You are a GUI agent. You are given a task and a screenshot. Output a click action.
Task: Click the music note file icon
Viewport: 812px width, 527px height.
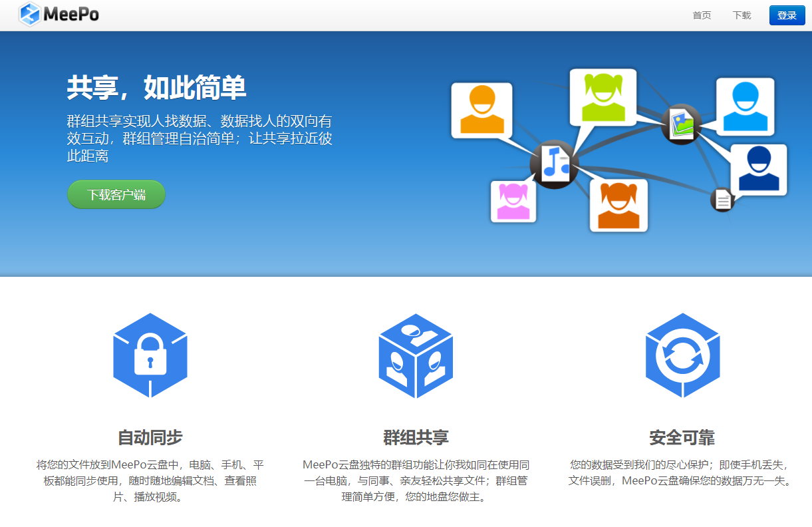tap(554, 164)
